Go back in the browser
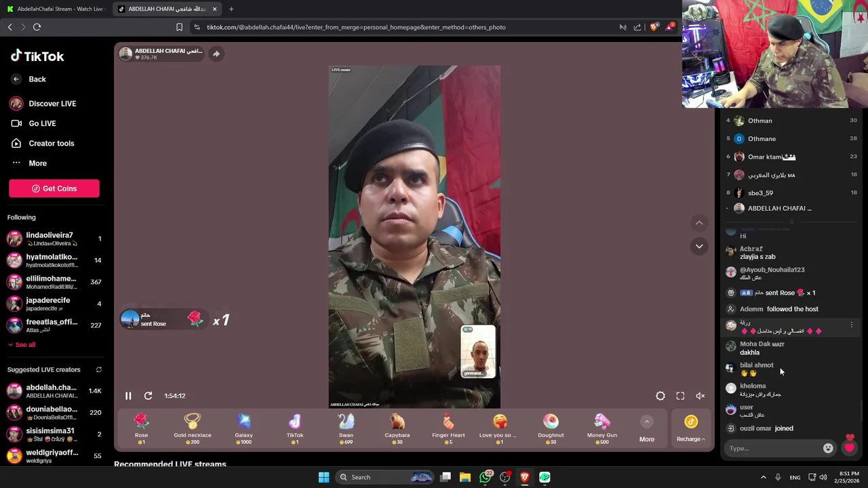The height and width of the screenshot is (488, 868). [9, 27]
